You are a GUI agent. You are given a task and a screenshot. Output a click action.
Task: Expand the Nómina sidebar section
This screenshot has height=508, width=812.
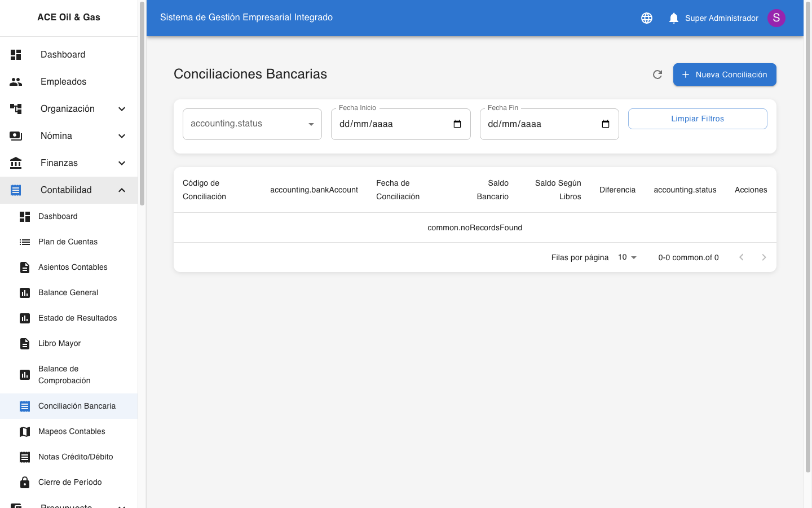point(121,136)
